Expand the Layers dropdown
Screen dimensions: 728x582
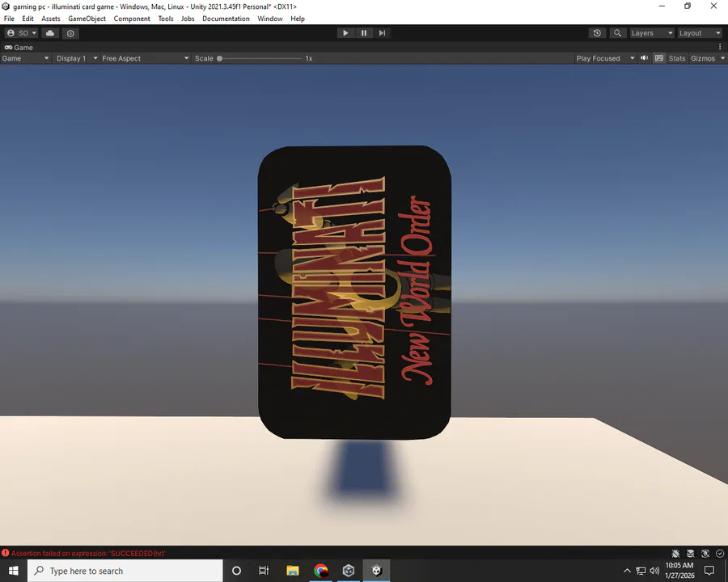tap(651, 33)
